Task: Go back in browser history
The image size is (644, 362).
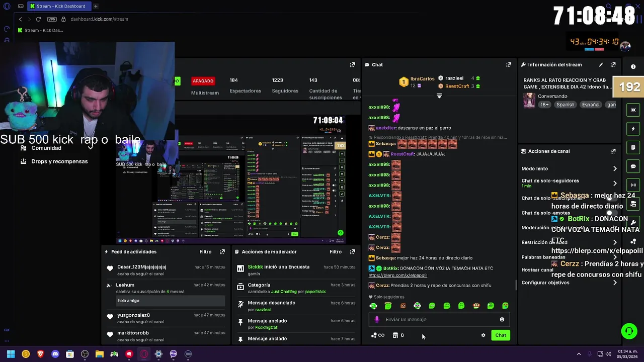Action: point(20,19)
